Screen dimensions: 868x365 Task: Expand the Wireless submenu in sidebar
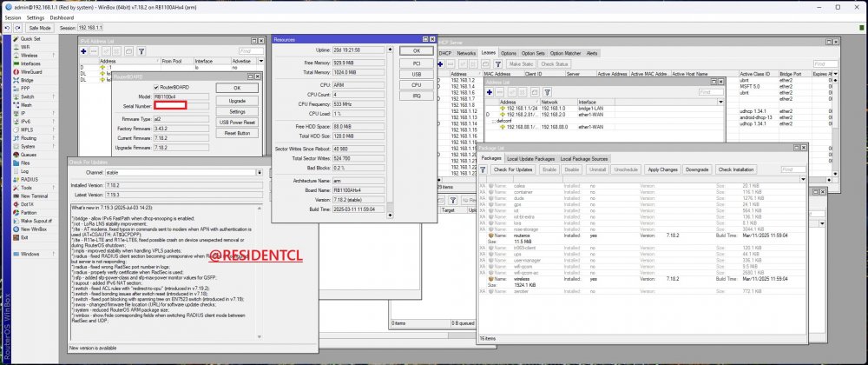coord(54,56)
